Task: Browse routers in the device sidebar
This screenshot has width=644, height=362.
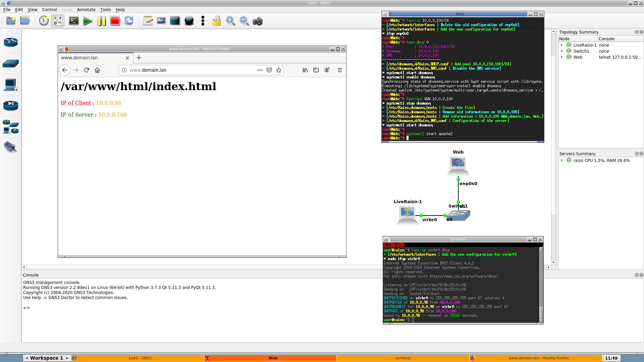Action: 11,42
